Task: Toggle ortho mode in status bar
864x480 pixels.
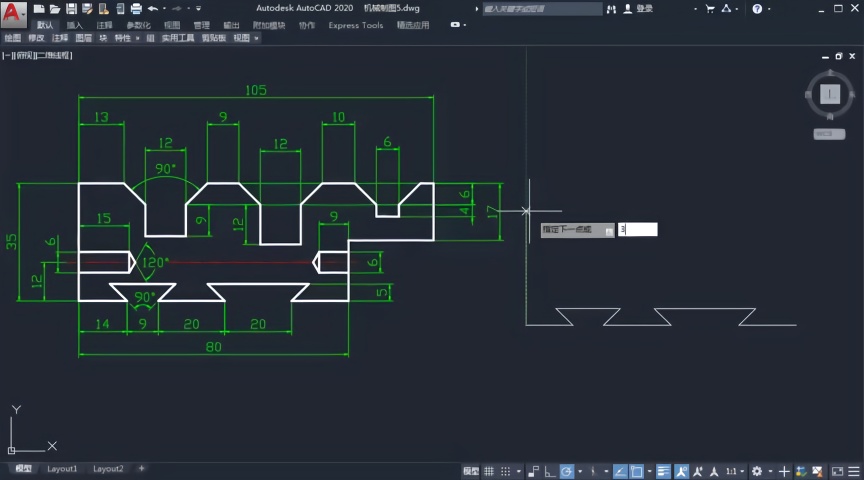Action: [x=549, y=471]
